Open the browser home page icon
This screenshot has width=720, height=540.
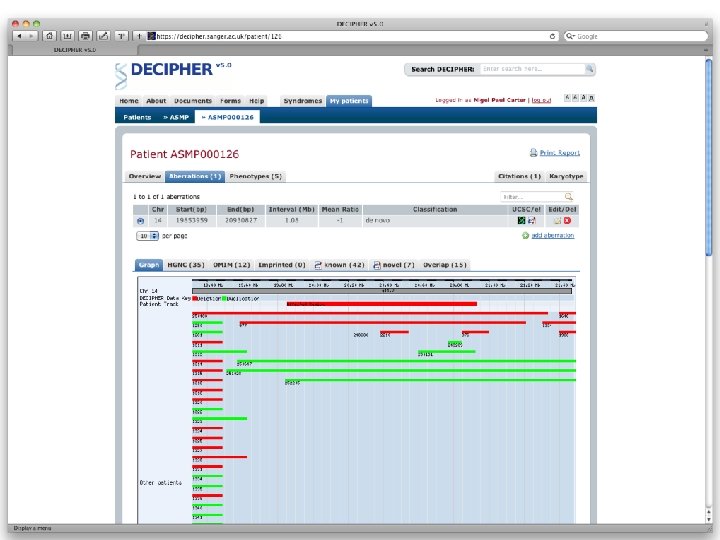[50, 36]
